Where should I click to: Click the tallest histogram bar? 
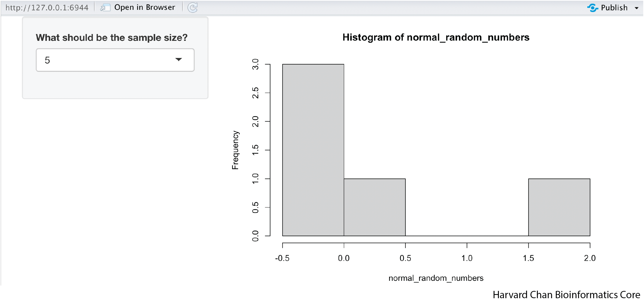click(x=313, y=150)
